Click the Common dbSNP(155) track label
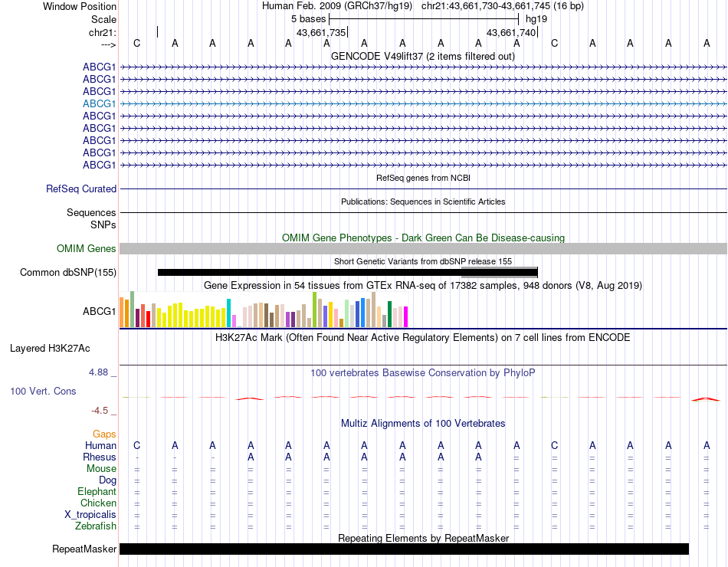Viewport: 728px width, 567px height. [x=67, y=272]
